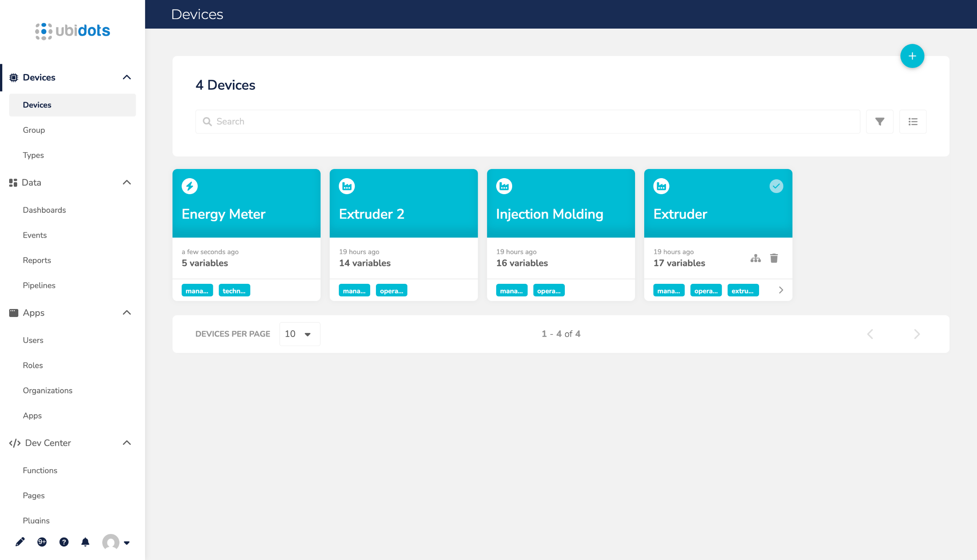Image resolution: width=977 pixels, height=560 pixels.
Task: Go to Dashboards in the sidebar
Action: pyautogui.click(x=44, y=210)
